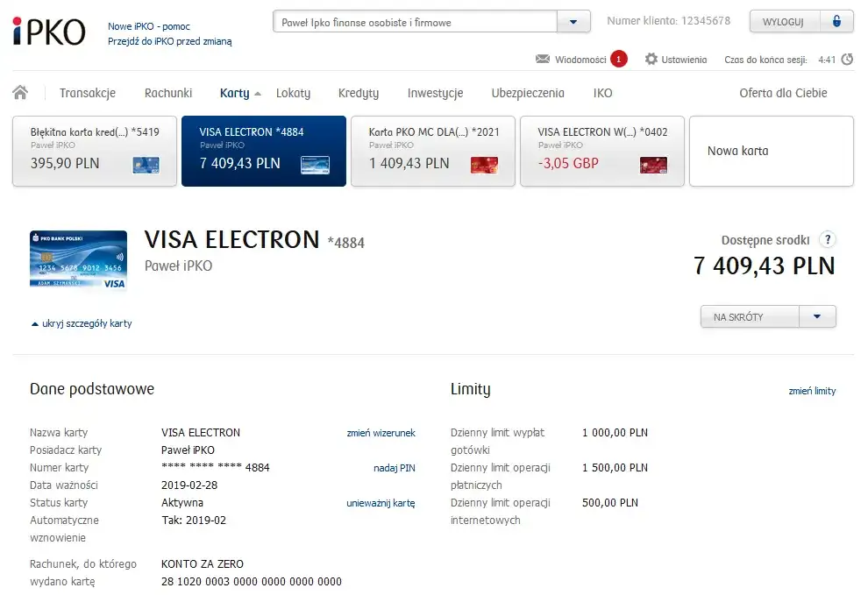Open the customer profile dropdown arrow
The width and height of the screenshot is (868, 595).
(573, 23)
